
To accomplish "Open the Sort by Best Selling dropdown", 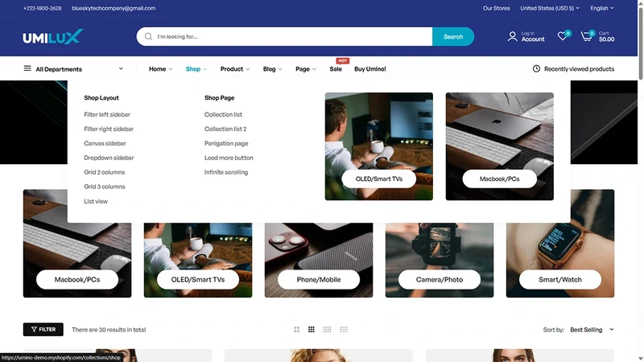I will click(x=592, y=330).
